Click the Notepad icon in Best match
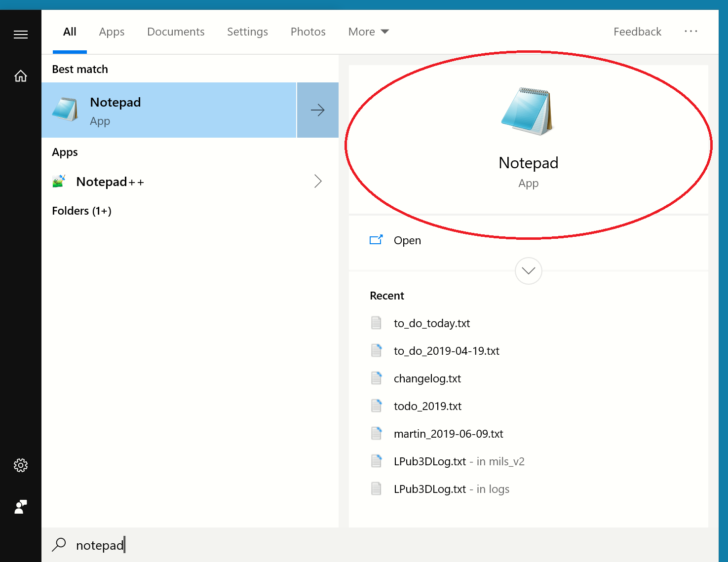Viewport: 728px width, 562px height. 65,110
